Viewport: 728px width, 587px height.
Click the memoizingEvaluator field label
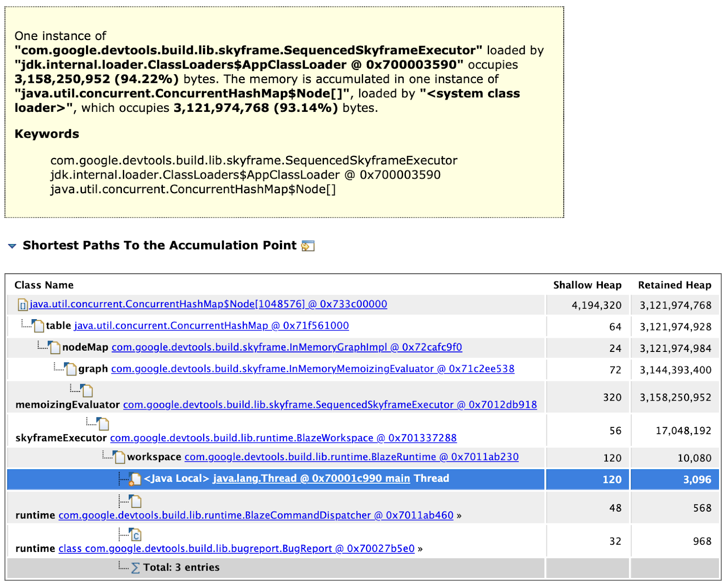[68, 405]
